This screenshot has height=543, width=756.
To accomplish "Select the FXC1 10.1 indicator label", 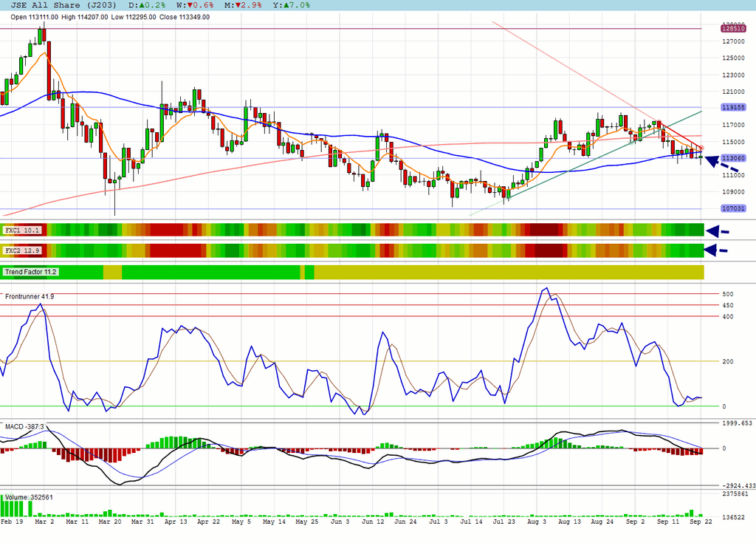I will [22, 230].
